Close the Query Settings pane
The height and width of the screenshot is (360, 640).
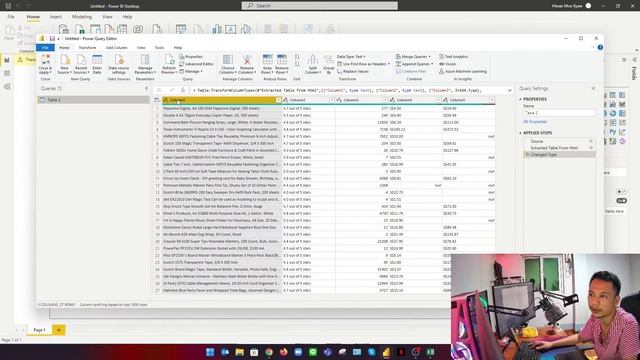point(593,89)
